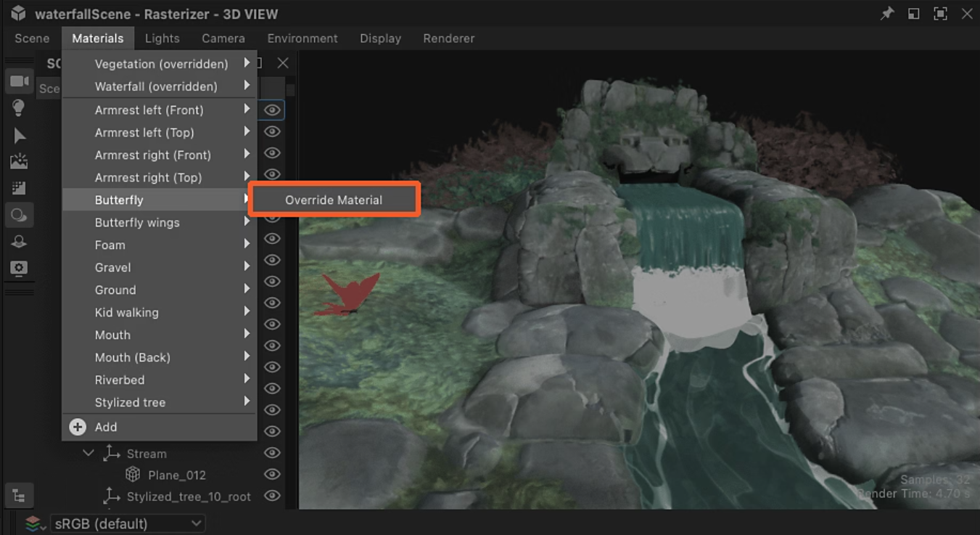Choose the Butterfly material entry
The height and width of the screenshot is (535, 980).
coord(160,200)
